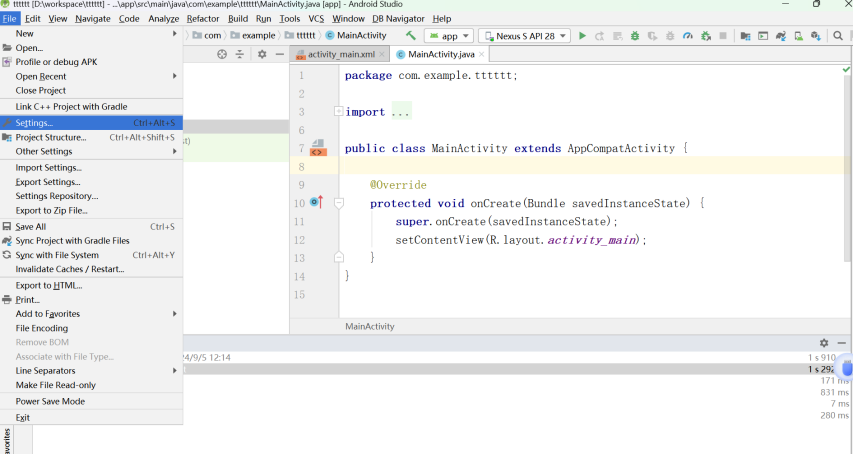This screenshot has height=455, width=854.
Task: Open the build panel gear settings
Action: (824, 343)
